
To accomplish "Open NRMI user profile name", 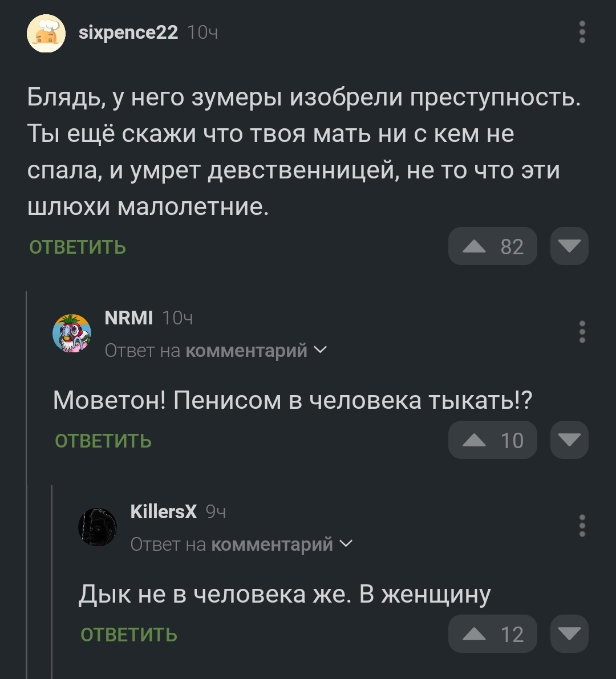I will coord(129,318).
